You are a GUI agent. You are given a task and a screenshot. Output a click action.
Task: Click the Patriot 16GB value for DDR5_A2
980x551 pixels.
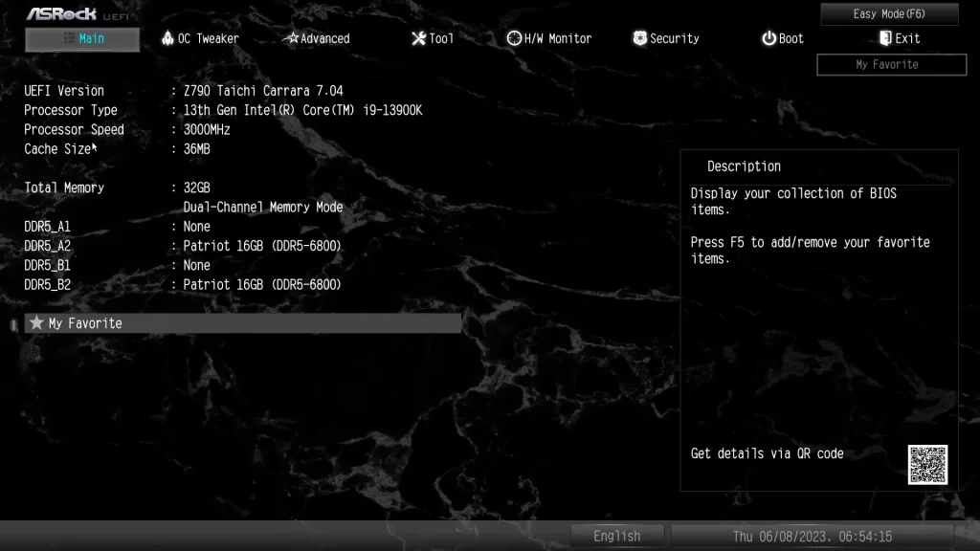262,246
